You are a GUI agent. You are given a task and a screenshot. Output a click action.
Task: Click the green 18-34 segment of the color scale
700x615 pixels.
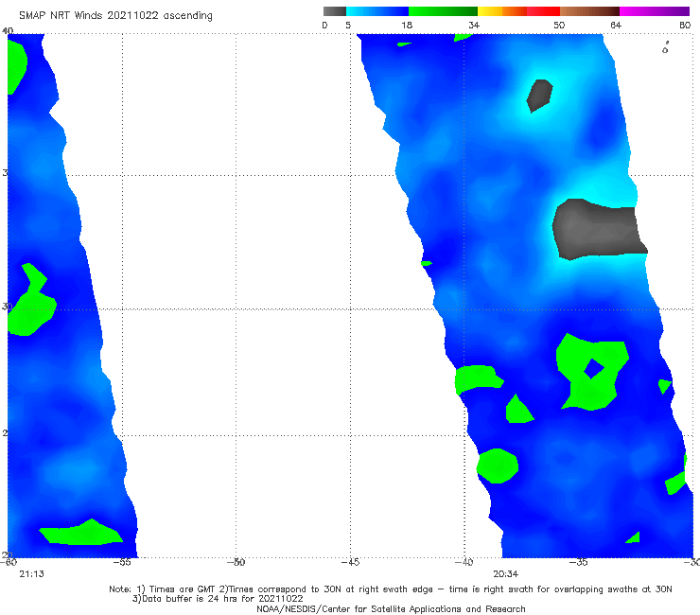443,11
